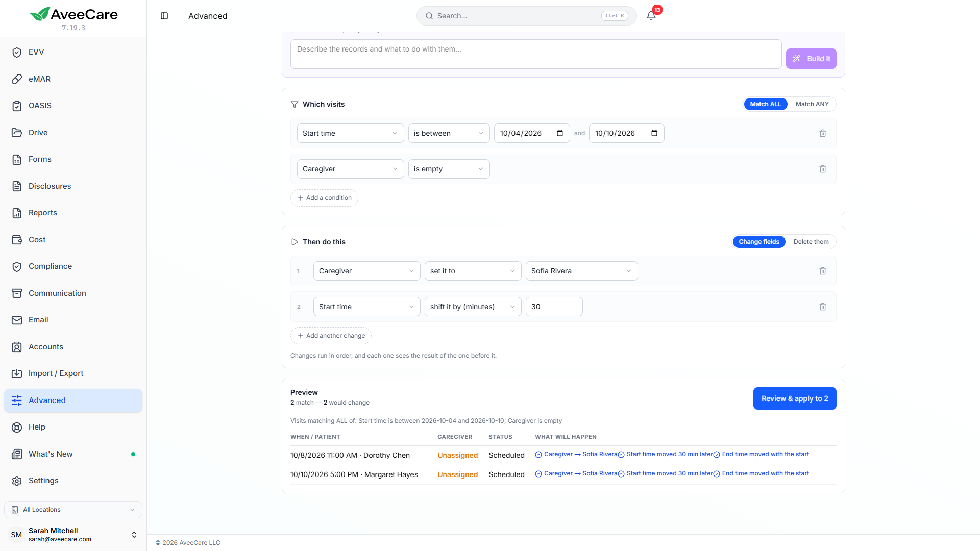Click the Email envelope icon
This screenshot has height=551, width=980.
17,320
